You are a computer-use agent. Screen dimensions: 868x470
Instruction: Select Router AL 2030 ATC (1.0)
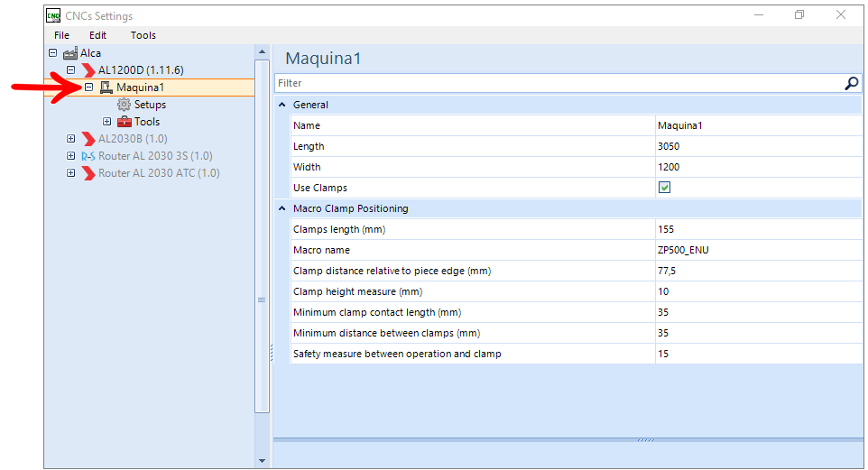click(159, 173)
